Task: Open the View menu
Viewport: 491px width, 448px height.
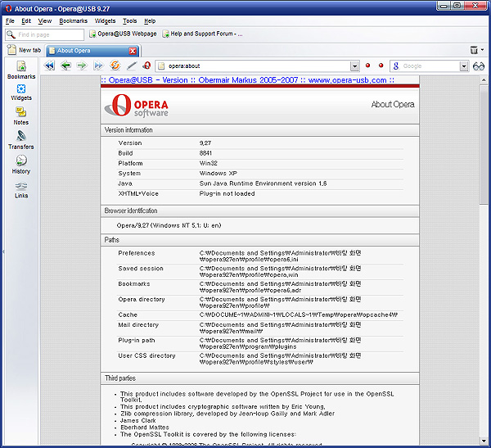Action: pyautogui.click(x=45, y=21)
